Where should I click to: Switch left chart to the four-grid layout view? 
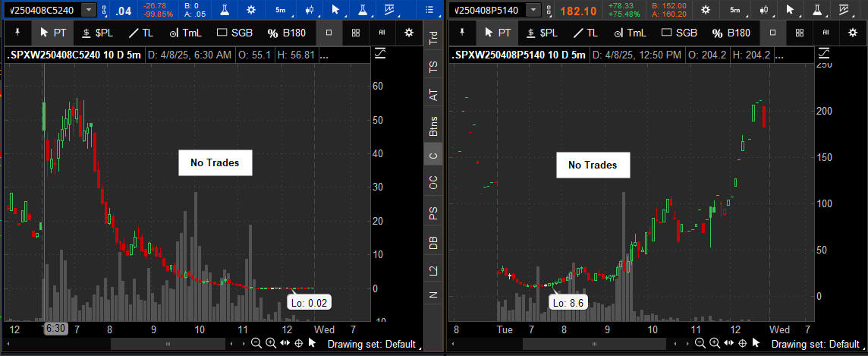pyautogui.click(x=355, y=33)
